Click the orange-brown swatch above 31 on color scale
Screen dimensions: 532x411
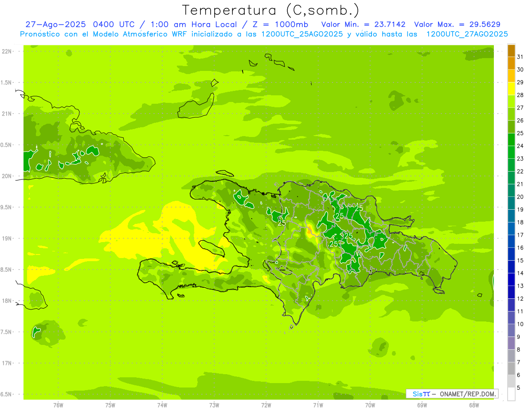(x=511, y=51)
